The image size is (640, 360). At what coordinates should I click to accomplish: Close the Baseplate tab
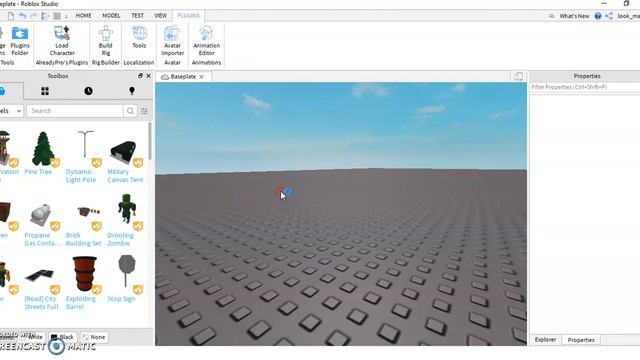pyautogui.click(x=202, y=77)
